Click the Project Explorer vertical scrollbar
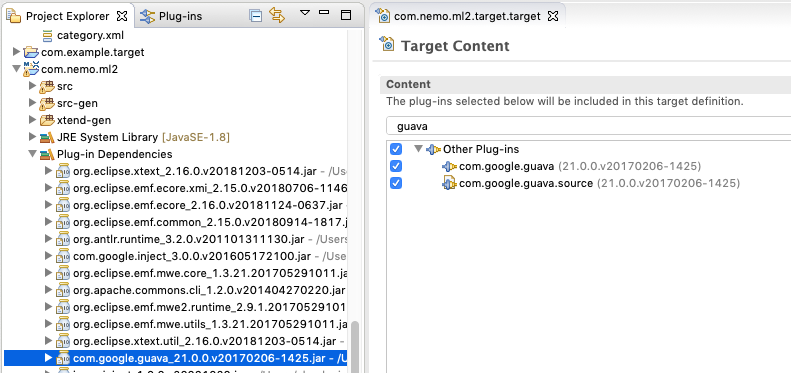Screen dimensions: 791x373 tap(356, 346)
